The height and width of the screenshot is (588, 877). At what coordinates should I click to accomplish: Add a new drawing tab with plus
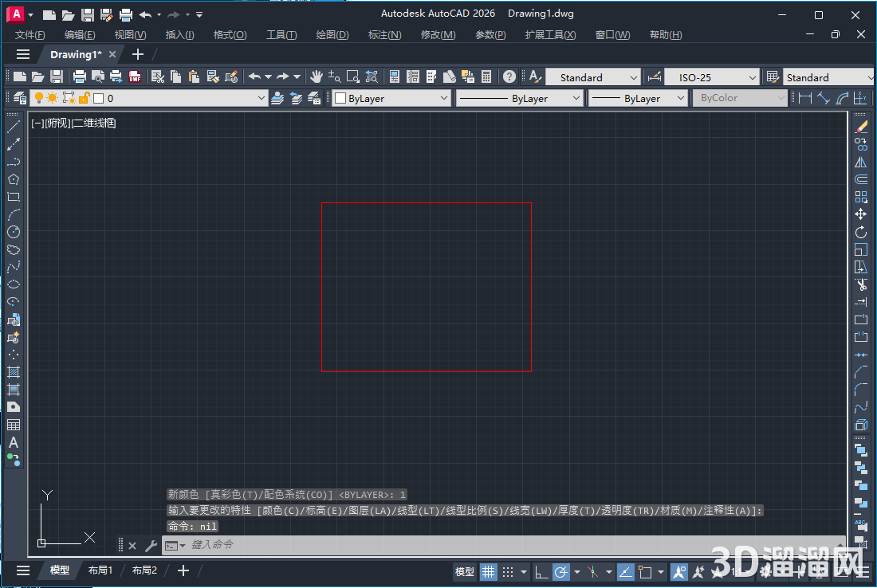(x=138, y=54)
